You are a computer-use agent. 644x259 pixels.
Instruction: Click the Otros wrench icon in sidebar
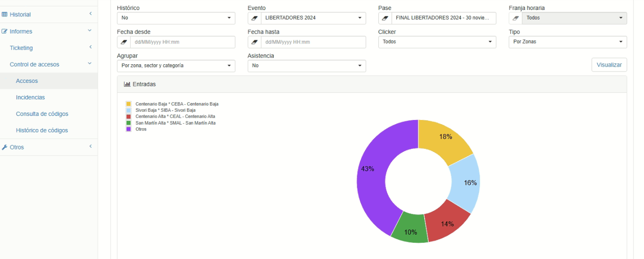pyautogui.click(x=5, y=147)
